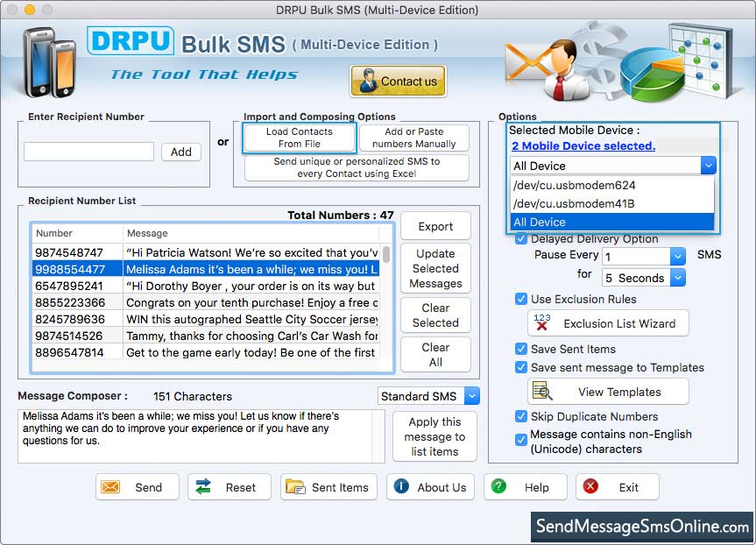Click the envelope icon on Send button
This screenshot has width=756, height=545.
click(110, 486)
